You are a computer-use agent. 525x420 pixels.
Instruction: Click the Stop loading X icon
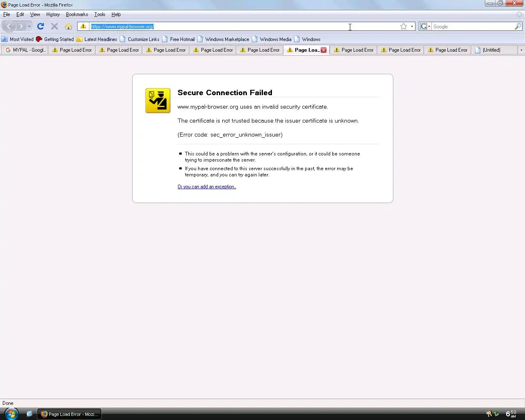54,26
